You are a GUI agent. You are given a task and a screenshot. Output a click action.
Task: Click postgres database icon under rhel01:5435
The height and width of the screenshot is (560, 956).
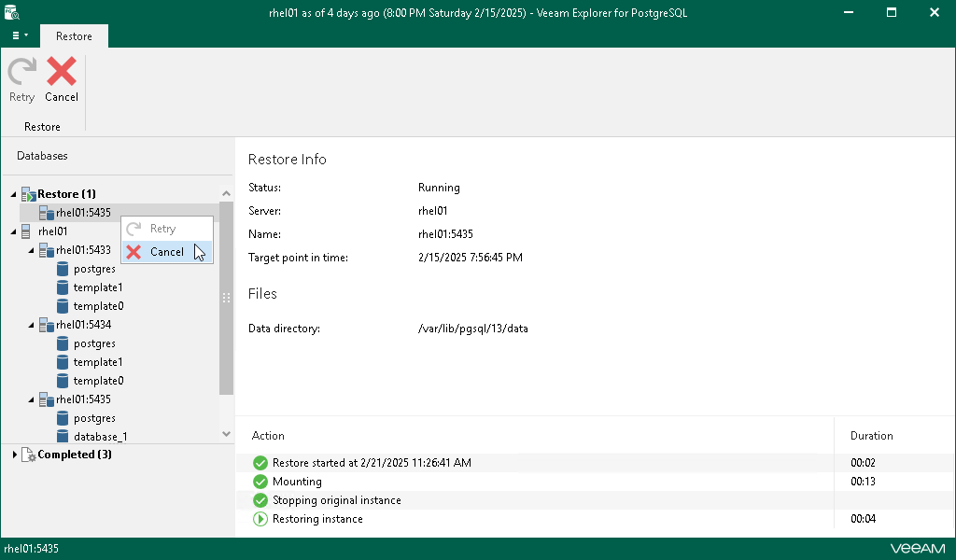tap(63, 418)
